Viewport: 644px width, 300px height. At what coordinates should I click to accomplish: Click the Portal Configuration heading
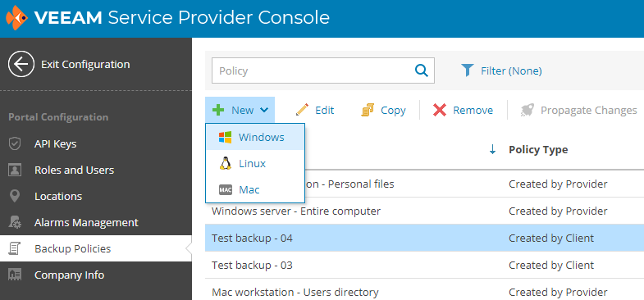tap(58, 117)
